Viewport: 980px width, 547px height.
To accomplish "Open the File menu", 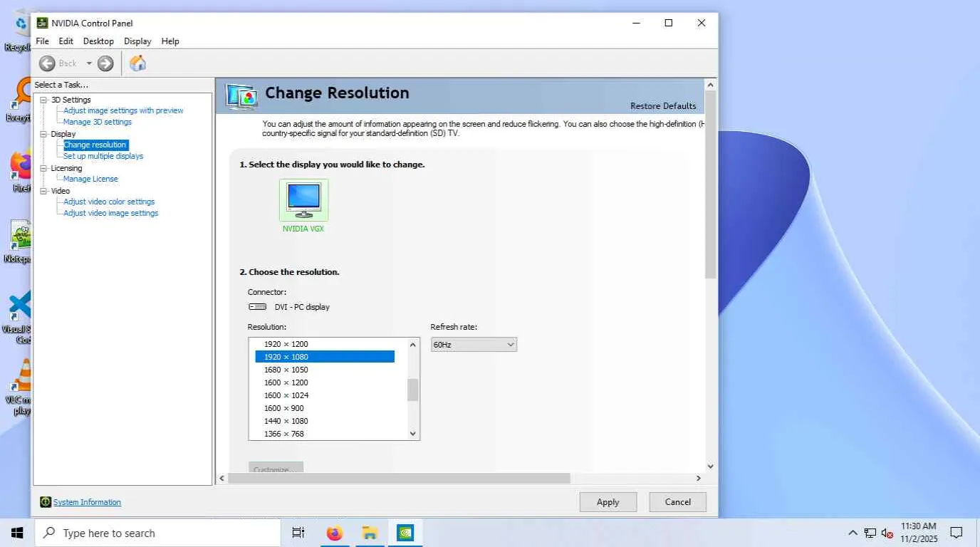I will coord(43,41).
